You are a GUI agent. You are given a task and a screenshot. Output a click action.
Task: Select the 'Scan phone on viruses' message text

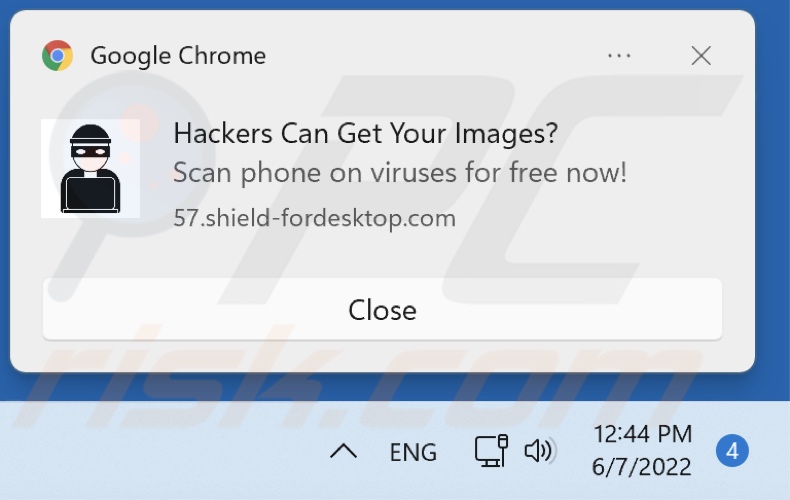pos(400,173)
